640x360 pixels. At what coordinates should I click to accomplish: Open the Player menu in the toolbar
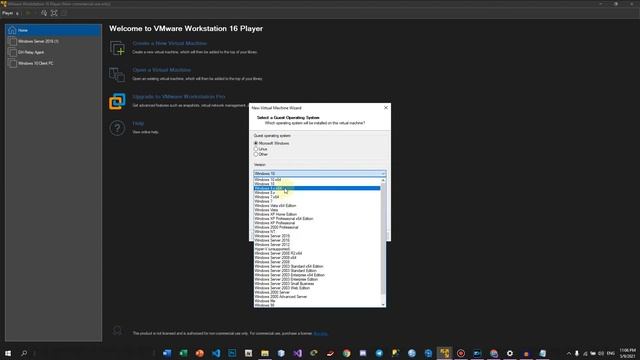point(10,13)
